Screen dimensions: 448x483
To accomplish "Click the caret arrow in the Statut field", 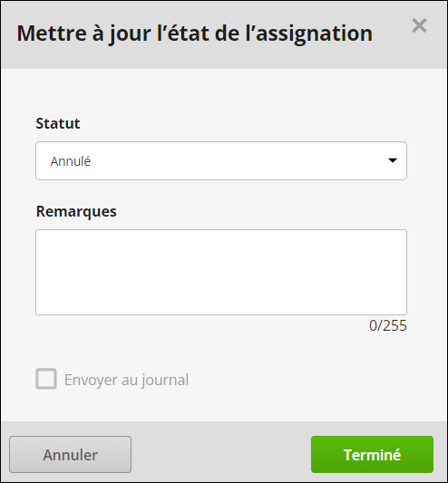I will click(x=392, y=160).
